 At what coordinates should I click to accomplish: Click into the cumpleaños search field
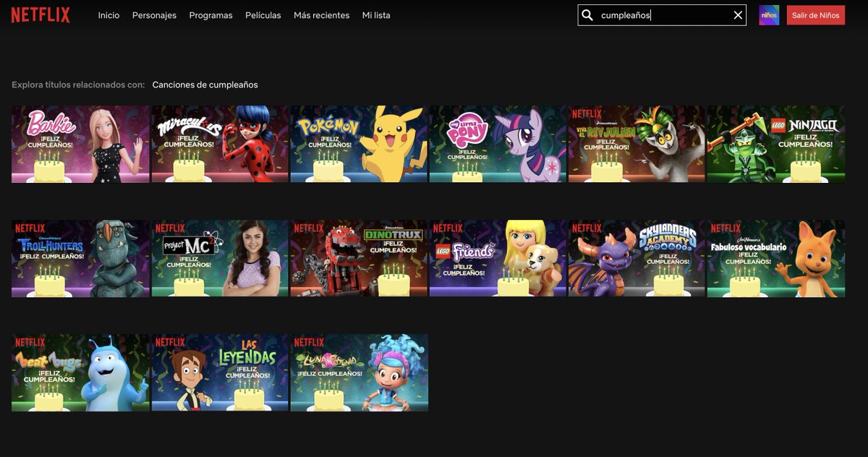pyautogui.click(x=662, y=15)
